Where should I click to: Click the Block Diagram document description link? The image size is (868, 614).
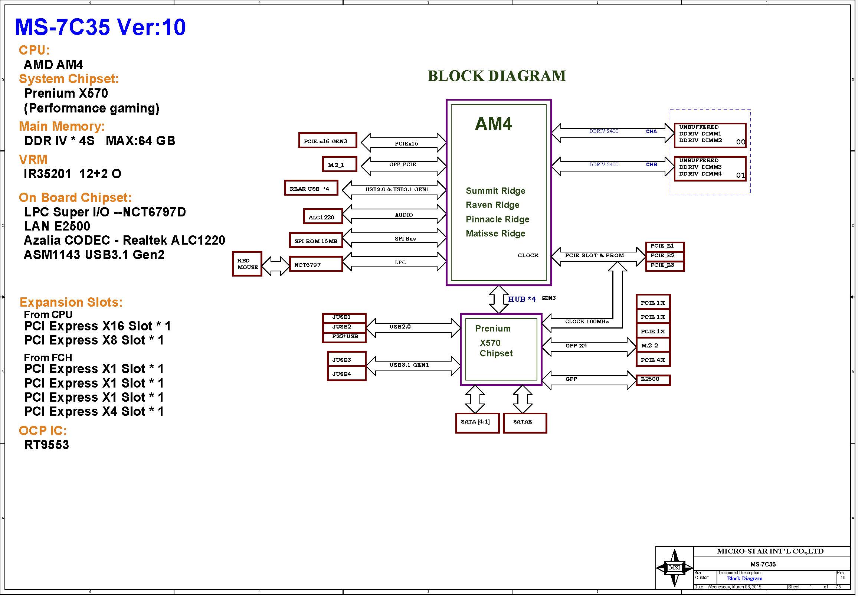click(744, 578)
